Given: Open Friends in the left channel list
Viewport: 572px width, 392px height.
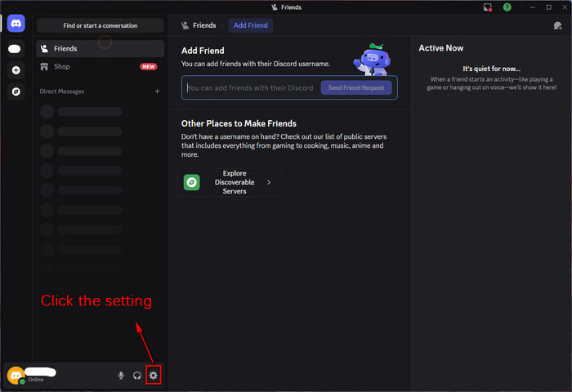Looking at the screenshot, I should [x=101, y=48].
